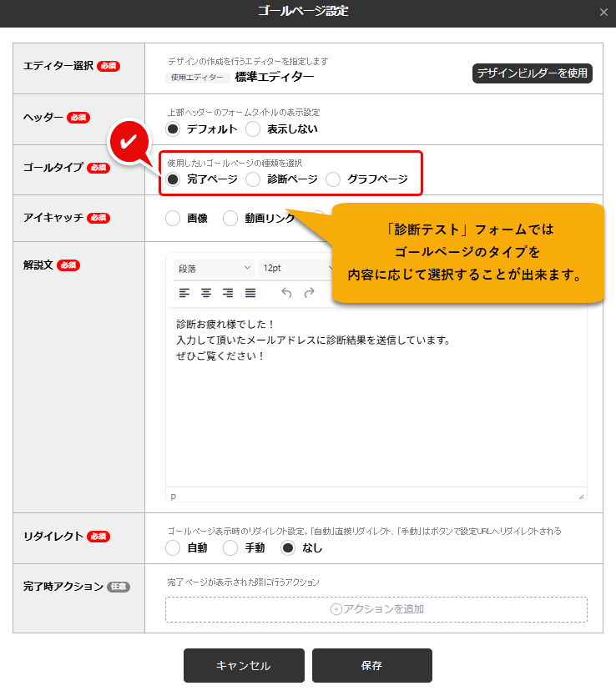Select the 表示しない header option
Image resolution: width=616 pixels, height=696 pixels.
[x=254, y=129]
